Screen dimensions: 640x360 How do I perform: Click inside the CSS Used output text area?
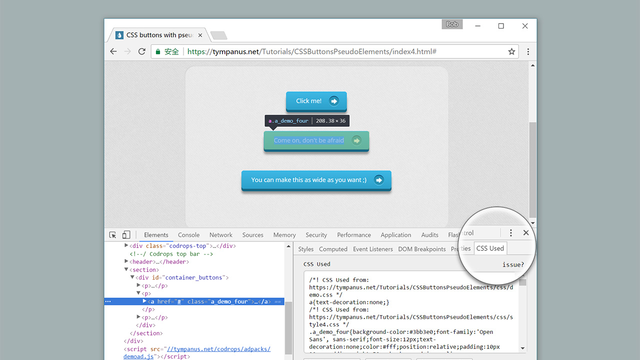coord(411,312)
